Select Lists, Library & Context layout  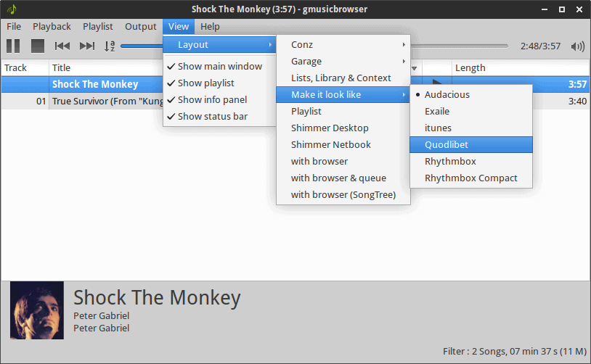343,78
